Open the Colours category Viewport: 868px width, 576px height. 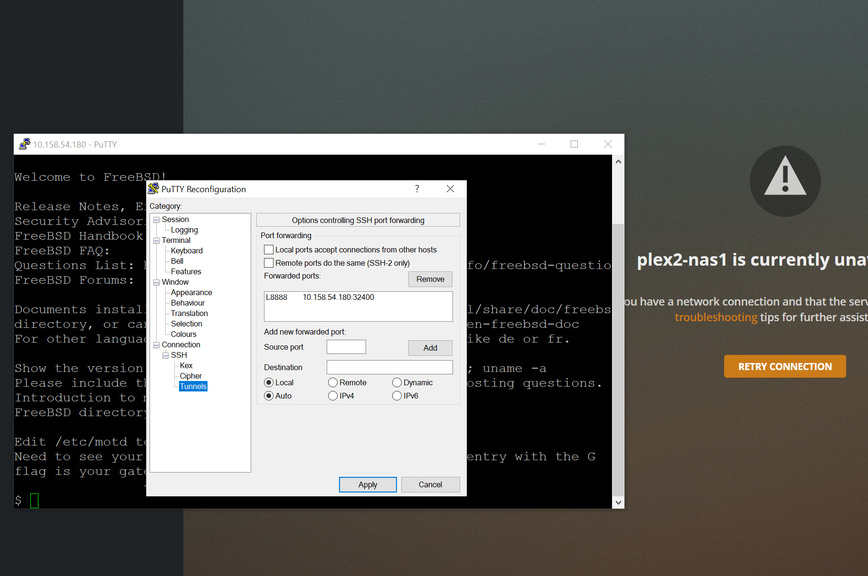tap(184, 334)
